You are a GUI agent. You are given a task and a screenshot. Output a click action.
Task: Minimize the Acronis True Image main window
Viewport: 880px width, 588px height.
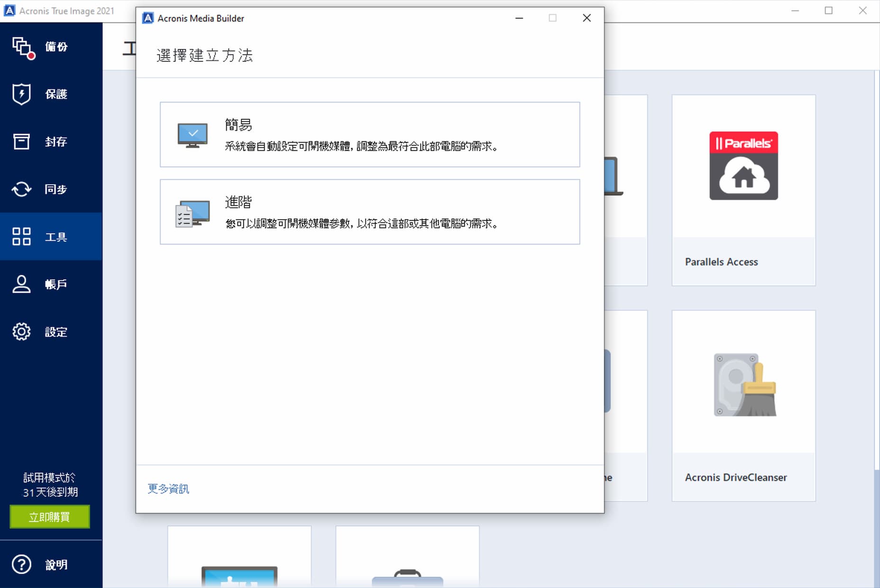tap(795, 10)
